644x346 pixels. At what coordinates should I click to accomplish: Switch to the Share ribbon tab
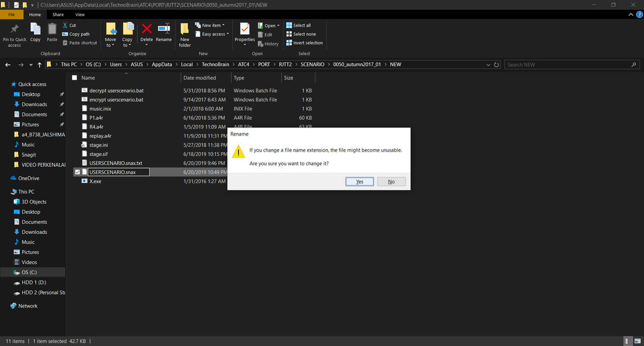click(x=58, y=15)
